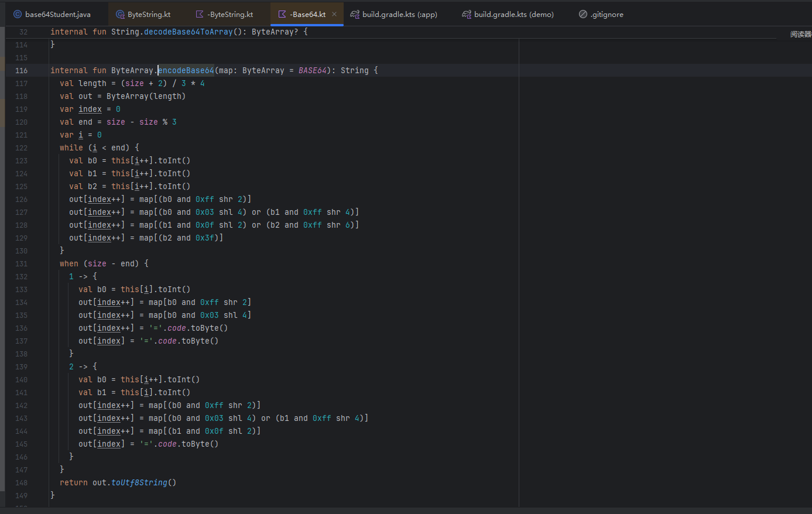Place cursor on encodeBase64 function name

point(186,70)
